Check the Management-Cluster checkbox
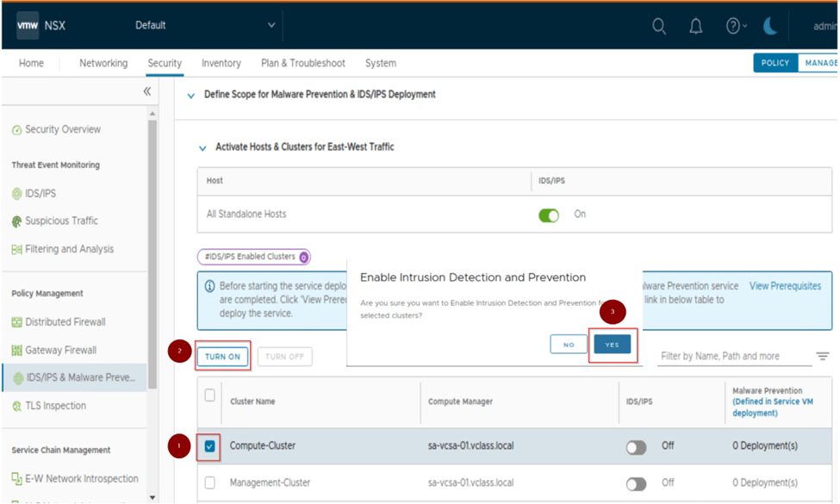Image resolution: width=840 pixels, height=504 pixels. pyautogui.click(x=210, y=483)
